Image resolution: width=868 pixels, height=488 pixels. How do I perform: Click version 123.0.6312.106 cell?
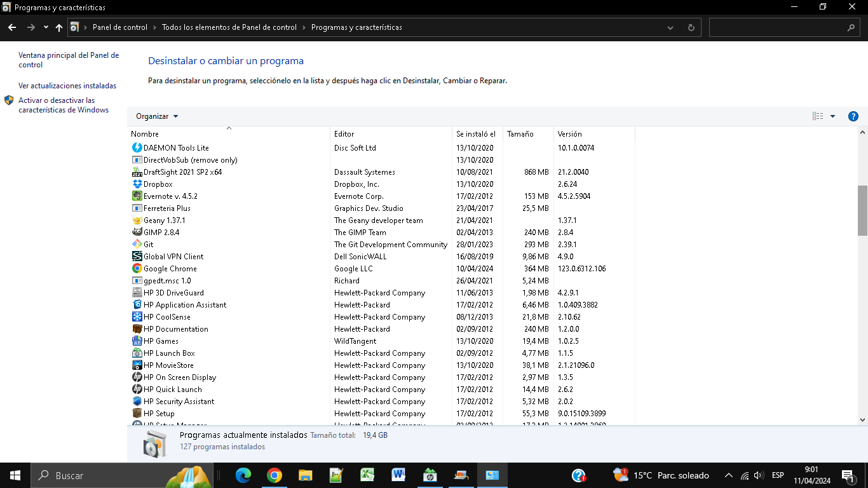(581, 268)
